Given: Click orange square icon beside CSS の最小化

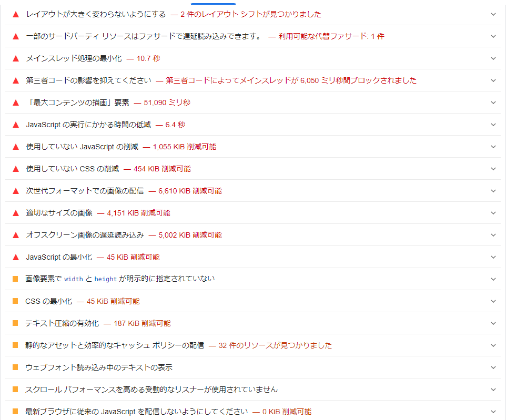Looking at the screenshot, I should pos(15,301).
